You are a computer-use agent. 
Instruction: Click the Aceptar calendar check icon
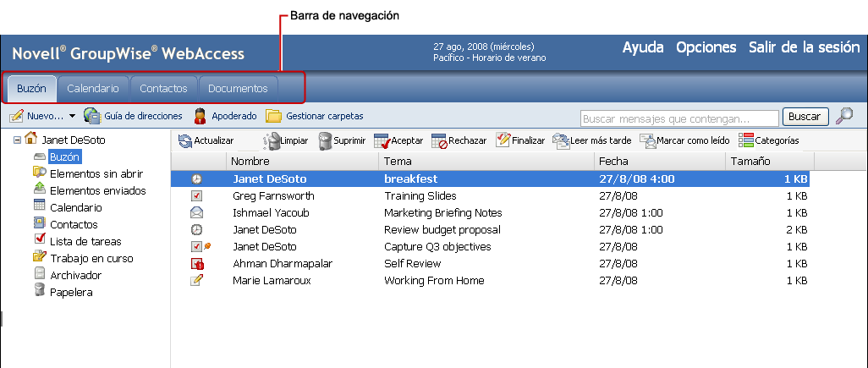tap(382, 141)
